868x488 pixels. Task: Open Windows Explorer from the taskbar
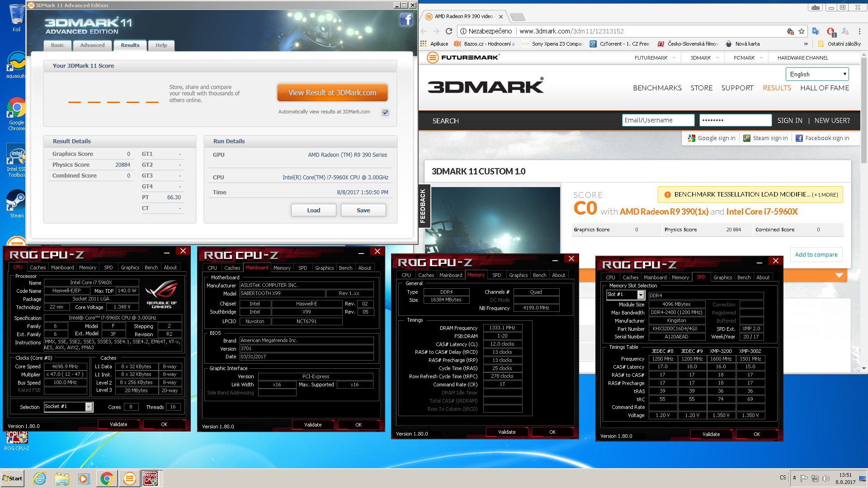(62, 479)
